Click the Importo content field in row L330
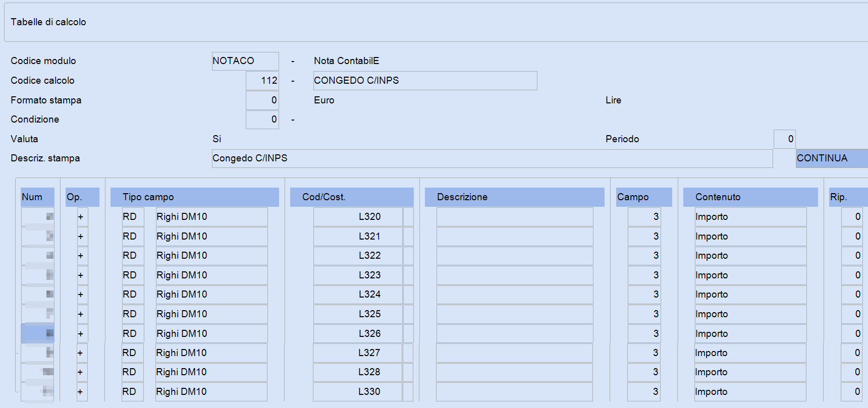Screen dimensions: 868x408 [x=750, y=392]
